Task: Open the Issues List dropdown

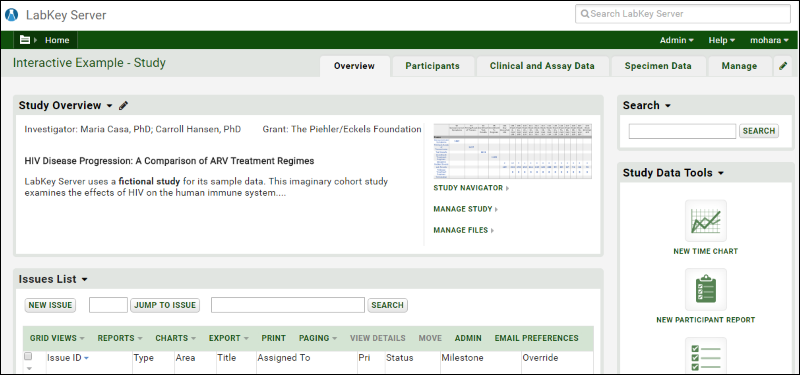Action: (x=85, y=280)
